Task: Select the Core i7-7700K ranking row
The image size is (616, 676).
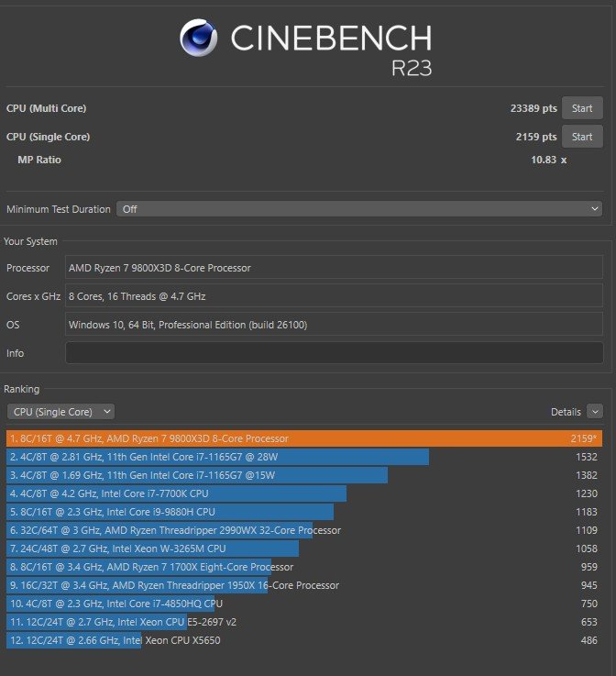Action: [304, 493]
